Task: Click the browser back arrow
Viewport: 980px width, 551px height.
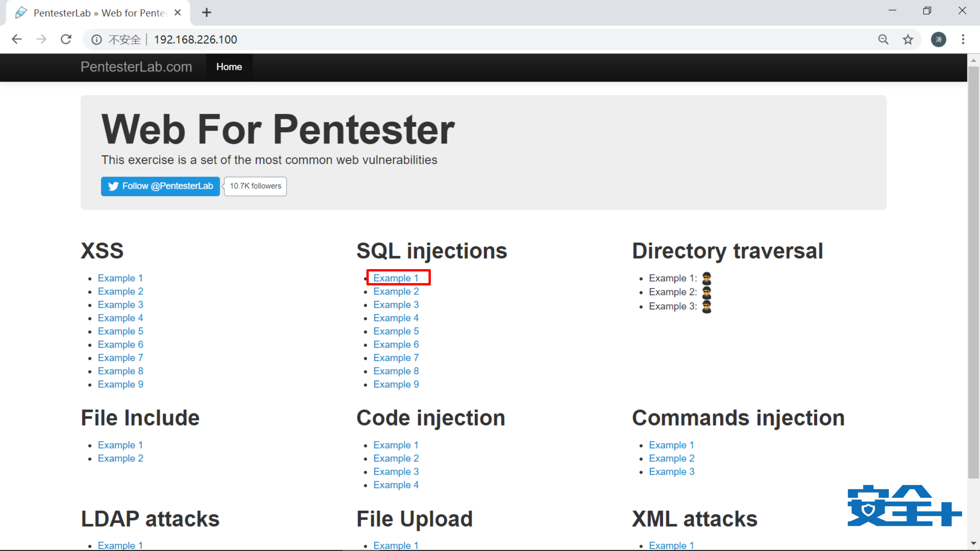Action: point(17,39)
